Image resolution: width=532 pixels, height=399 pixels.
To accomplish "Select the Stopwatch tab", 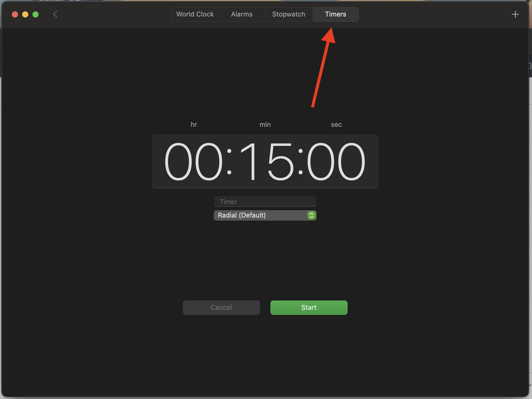I will [288, 14].
